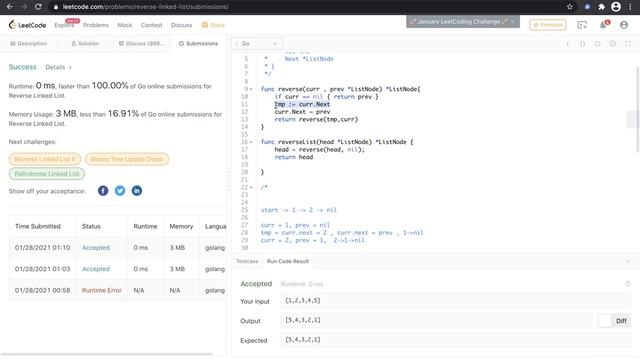
Task: Open the Runtime Error submission
Action: 102,290
